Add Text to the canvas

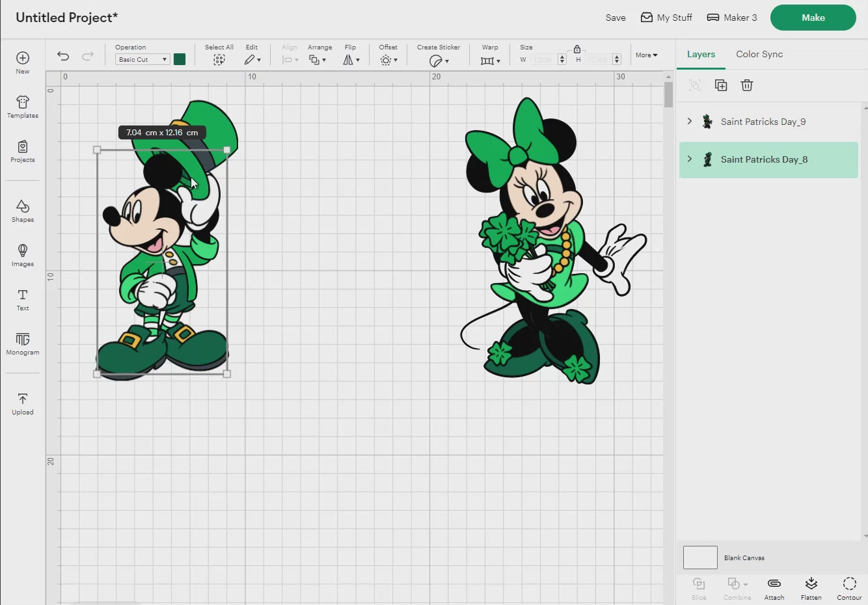pyautogui.click(x=23, y=299)
